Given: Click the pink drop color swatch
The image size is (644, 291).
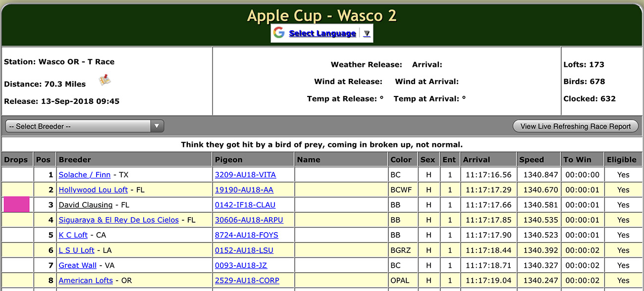Looking at the screenshot, I should coord(17,205).
